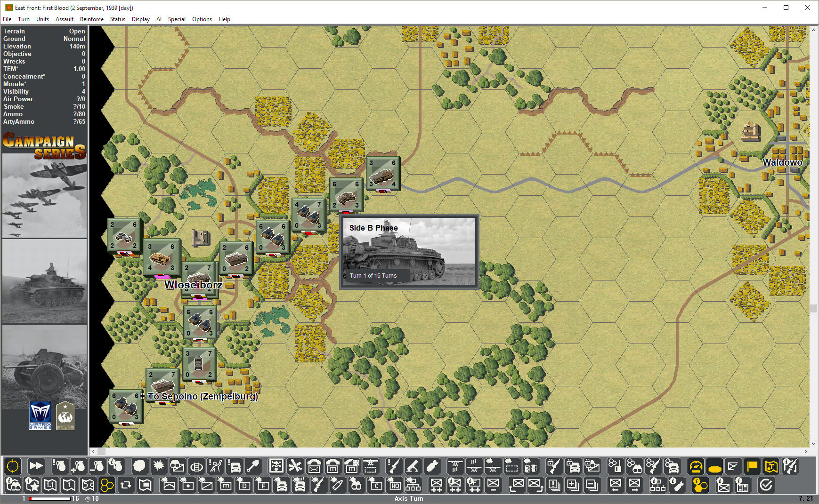Screen dimensions: 819x504
Task: Click the hexes with radio icon
Action: [616, 466]
